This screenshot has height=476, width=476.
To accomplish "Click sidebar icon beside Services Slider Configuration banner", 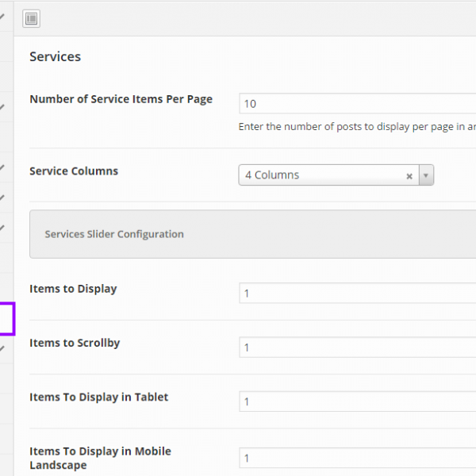I will click(3, 228).
